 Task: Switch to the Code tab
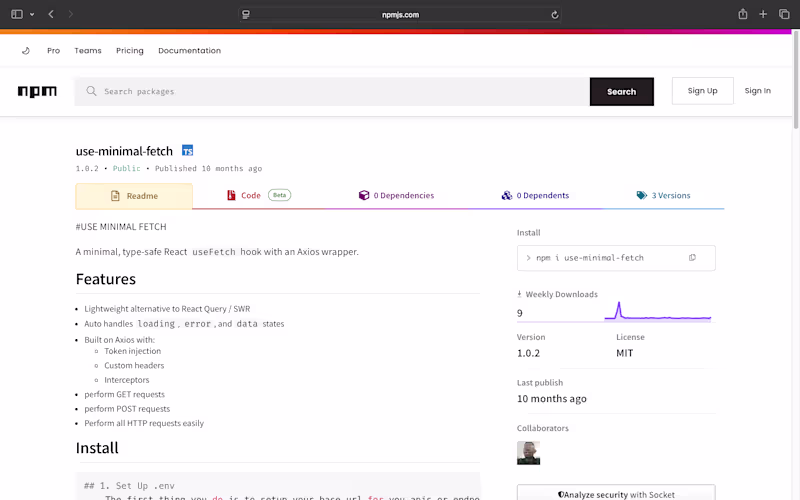coord(259,195)
